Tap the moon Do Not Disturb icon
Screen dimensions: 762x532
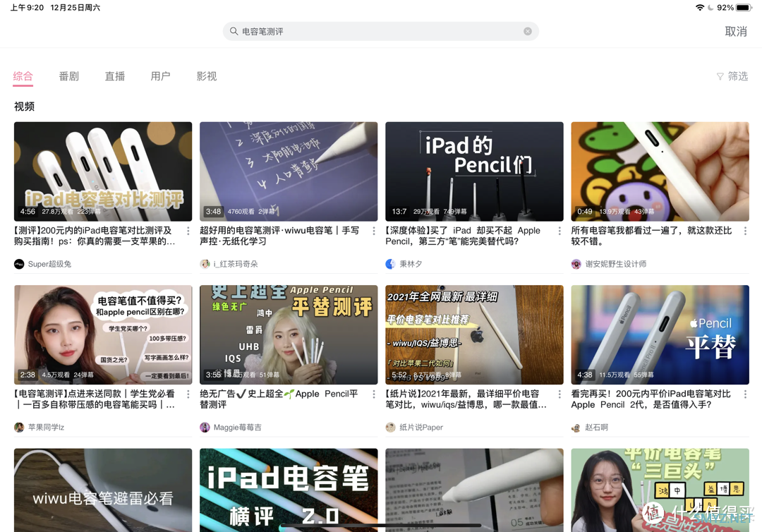tap(710, 7)
